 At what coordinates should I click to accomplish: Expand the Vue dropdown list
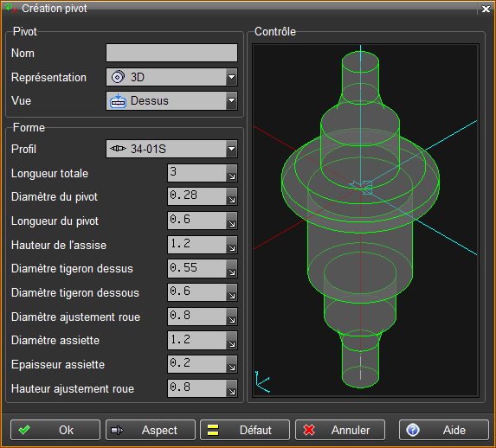tap(231, 101)
